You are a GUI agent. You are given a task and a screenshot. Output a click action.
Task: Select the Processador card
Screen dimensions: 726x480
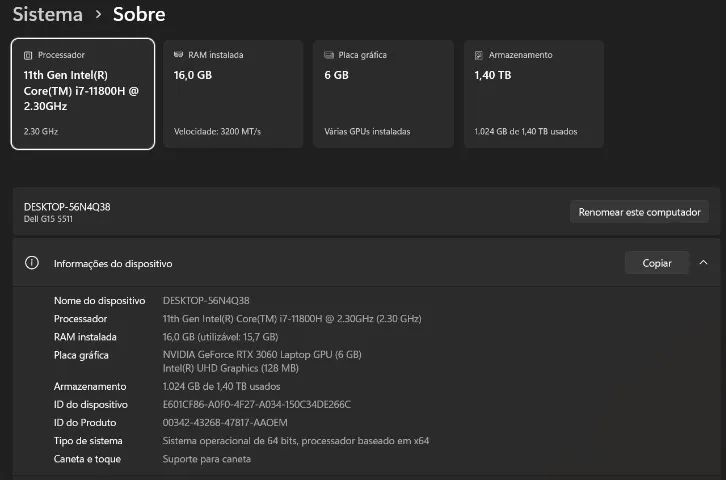click(x=83, y=94)
